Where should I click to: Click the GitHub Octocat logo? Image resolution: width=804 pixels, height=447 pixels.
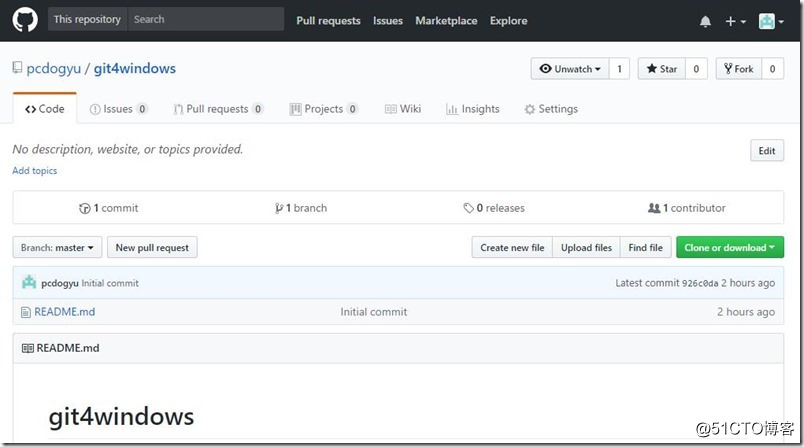click(25, 20)
